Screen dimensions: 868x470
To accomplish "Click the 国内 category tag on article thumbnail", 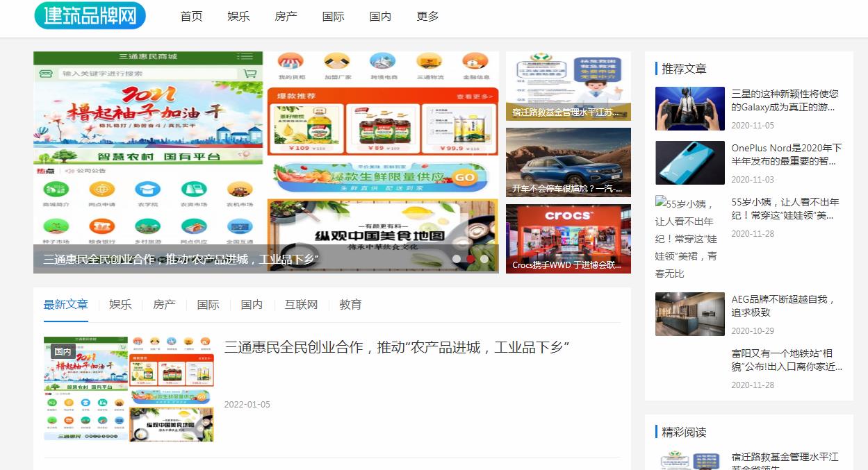I will tap(63, 352).
